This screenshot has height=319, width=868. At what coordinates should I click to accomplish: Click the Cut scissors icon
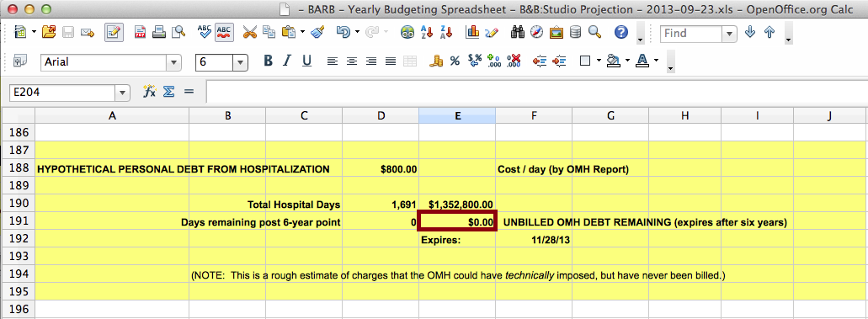point(250,32)
